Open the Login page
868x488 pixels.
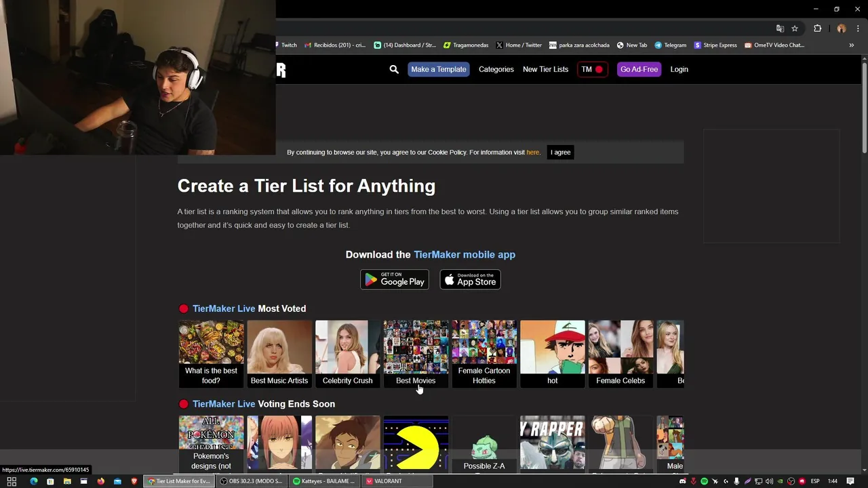(x=679, y=69)
